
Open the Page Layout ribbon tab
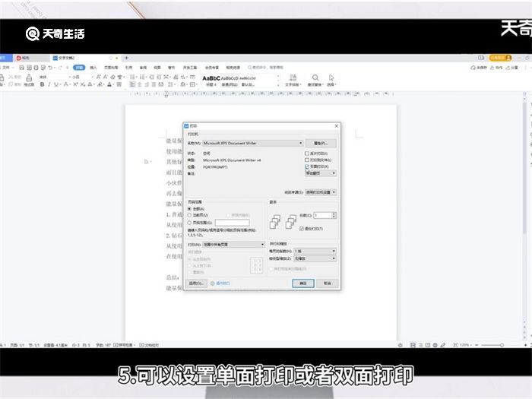111,68
